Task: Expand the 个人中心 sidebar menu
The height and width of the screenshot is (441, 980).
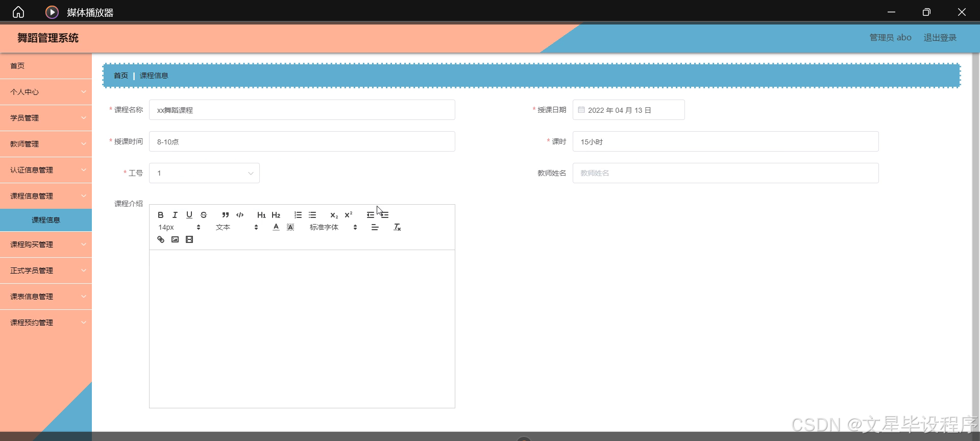Action: pyautogui.click(x=46, y=92)
